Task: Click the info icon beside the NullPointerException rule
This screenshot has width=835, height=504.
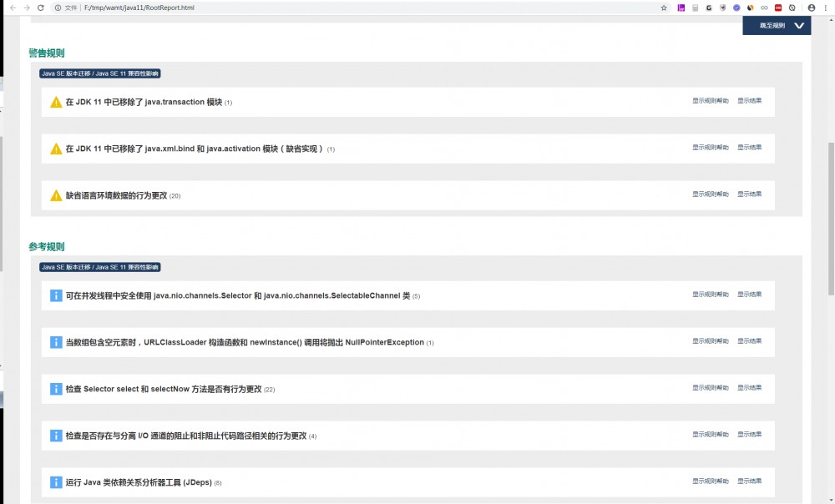Action: (56, 342)
